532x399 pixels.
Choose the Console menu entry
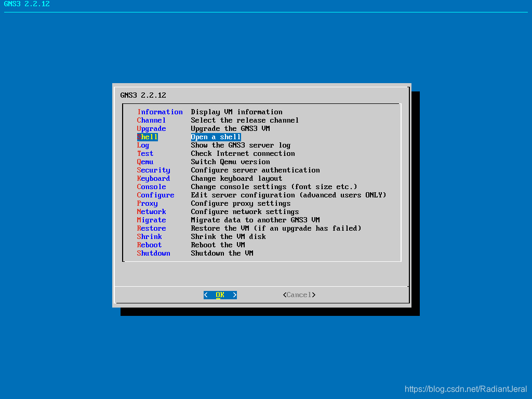click(151, 187)
